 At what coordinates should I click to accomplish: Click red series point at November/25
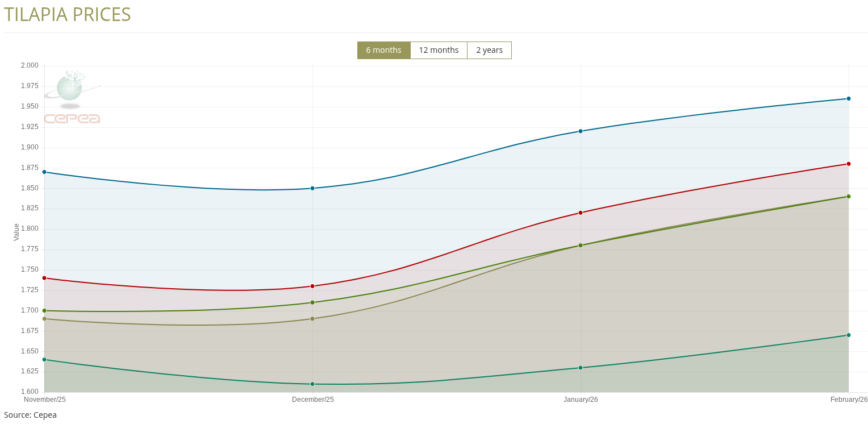coord(44,278)
